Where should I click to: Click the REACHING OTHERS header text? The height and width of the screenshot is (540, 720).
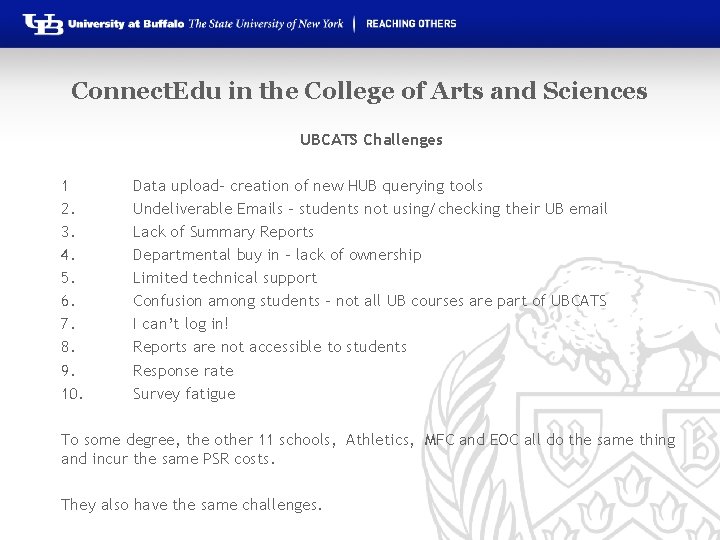click(x=411, y=24)
